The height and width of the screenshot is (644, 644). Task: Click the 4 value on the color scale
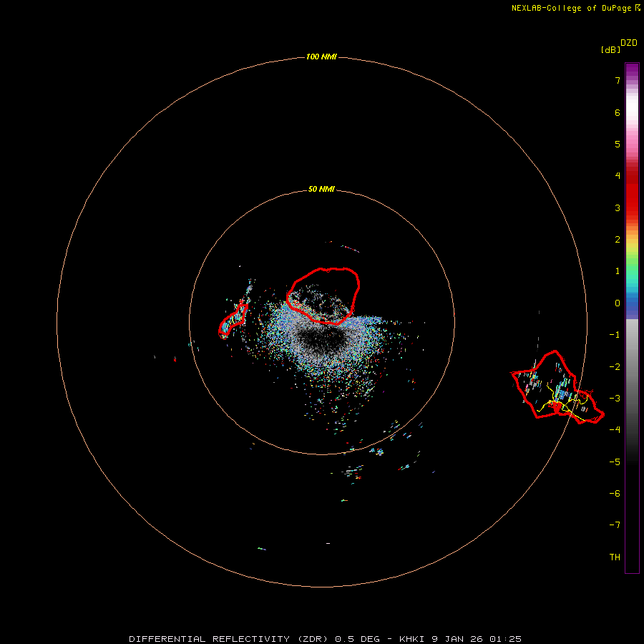(x=618, y=176)
